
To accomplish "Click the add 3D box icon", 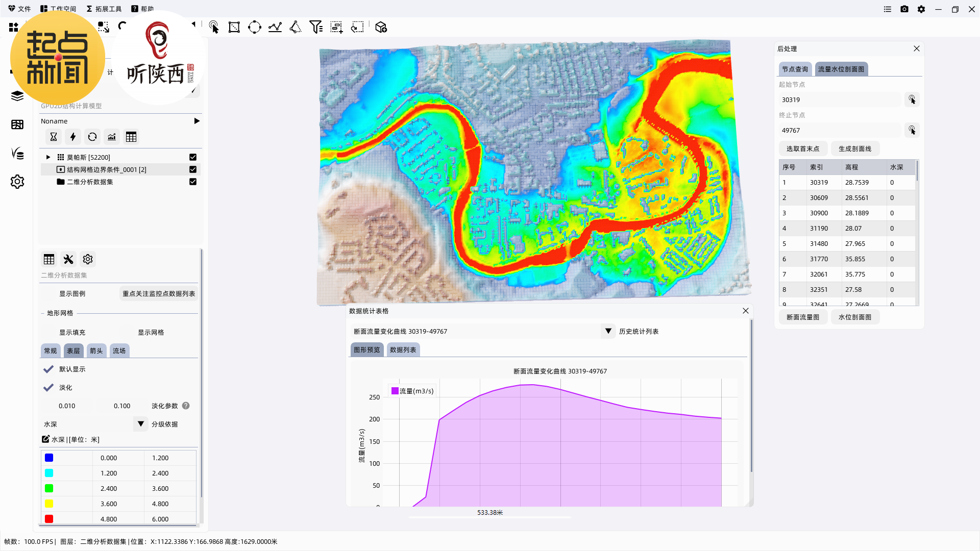I will [x=381, y=27].
